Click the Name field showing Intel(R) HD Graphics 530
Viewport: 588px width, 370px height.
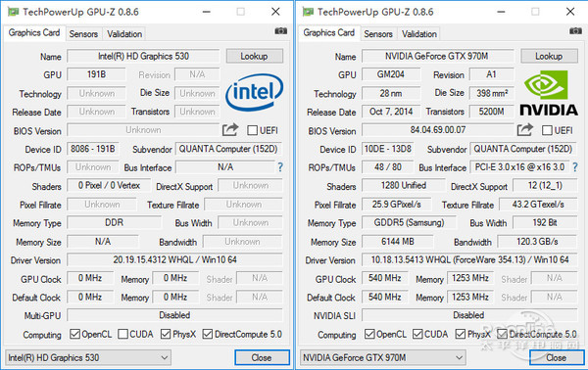tap(143, 56)
